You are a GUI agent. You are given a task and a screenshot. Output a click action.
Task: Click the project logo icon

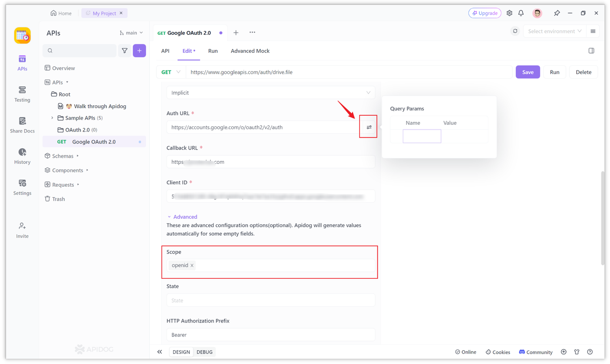pyautogui.click(x=22, y=36)
